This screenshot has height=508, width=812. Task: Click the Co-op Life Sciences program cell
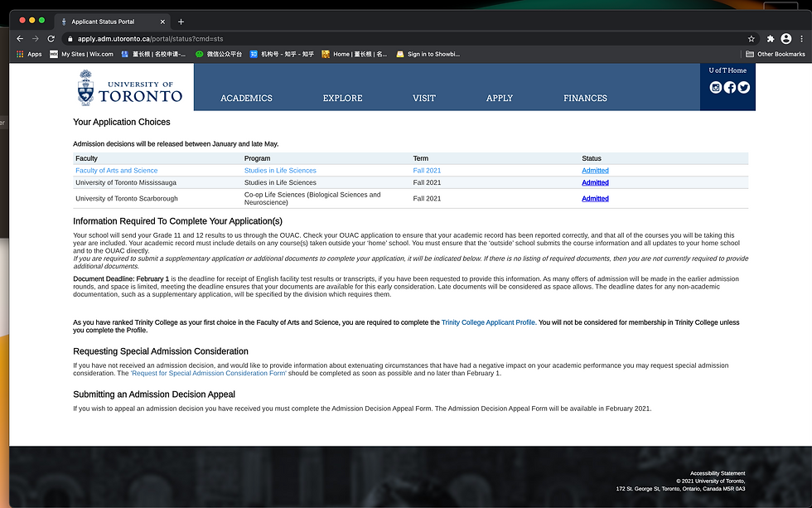tap(312, 198)
